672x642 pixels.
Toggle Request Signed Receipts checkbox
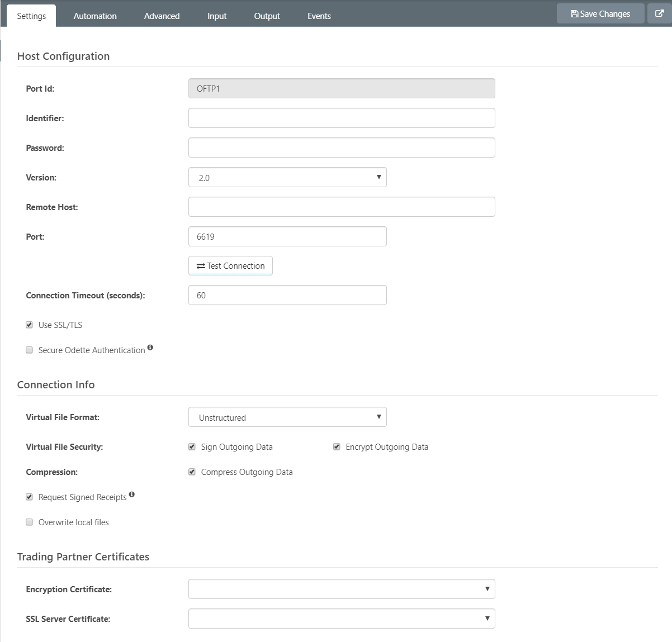29,497
